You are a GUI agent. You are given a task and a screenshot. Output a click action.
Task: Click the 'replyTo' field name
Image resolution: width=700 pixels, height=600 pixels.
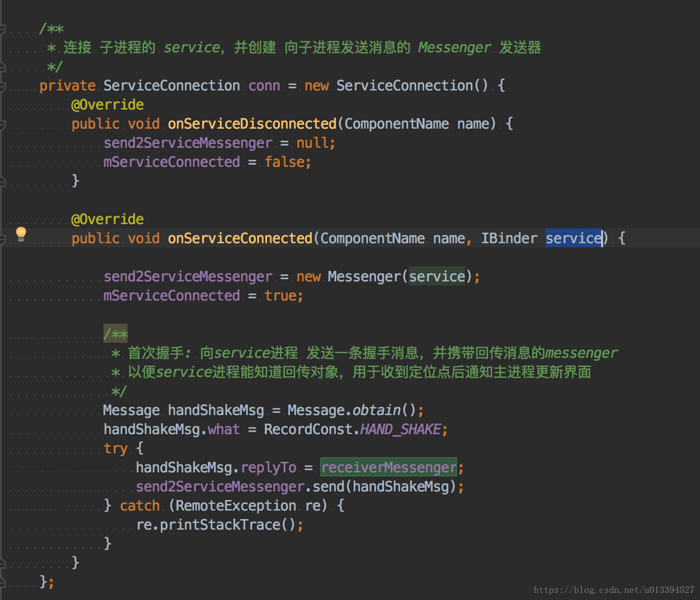[x=268, y=467]
